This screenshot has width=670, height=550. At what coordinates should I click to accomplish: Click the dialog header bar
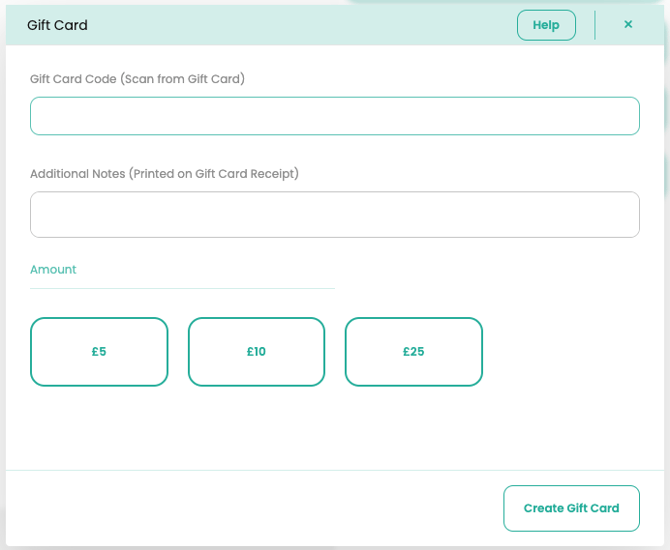pyautogui.click(x=300, y=25)
